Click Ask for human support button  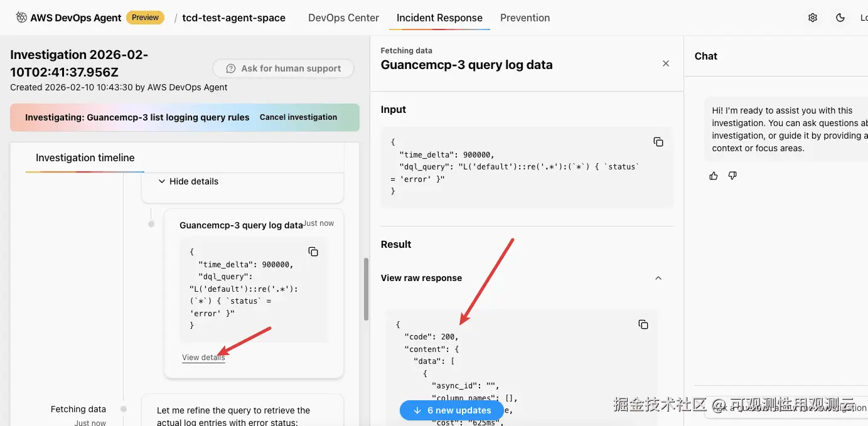[x=283, y=68]
